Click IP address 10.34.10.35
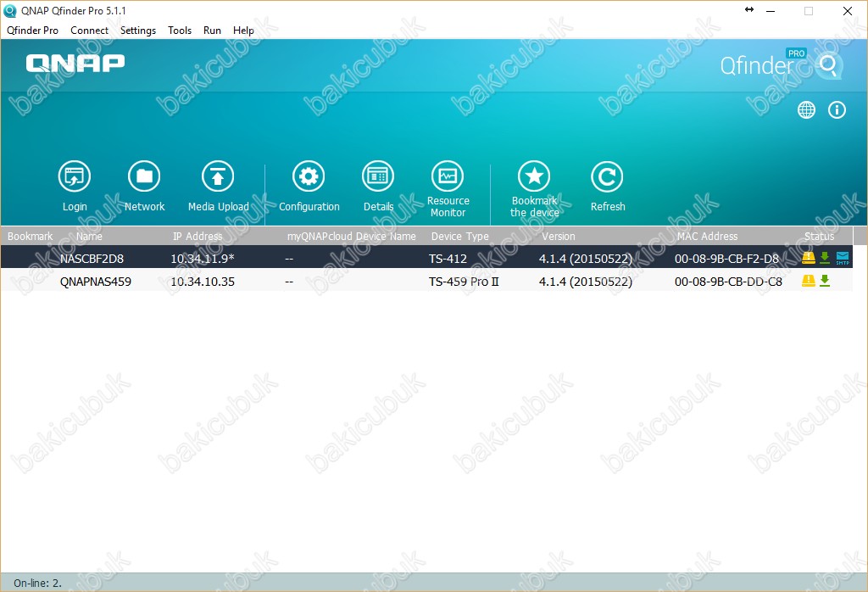The image size is (868, 592). pos(203,282)
